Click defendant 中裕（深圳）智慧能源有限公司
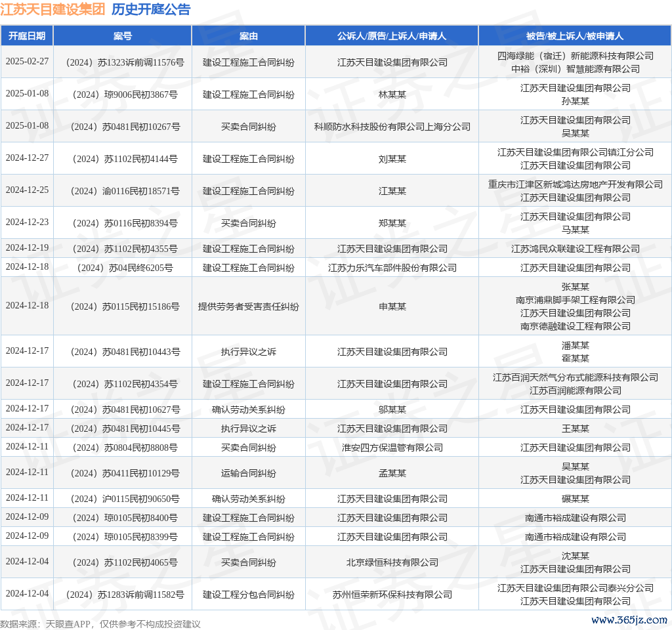The height and width of the screenshot is (630, 672). point(575,69)
